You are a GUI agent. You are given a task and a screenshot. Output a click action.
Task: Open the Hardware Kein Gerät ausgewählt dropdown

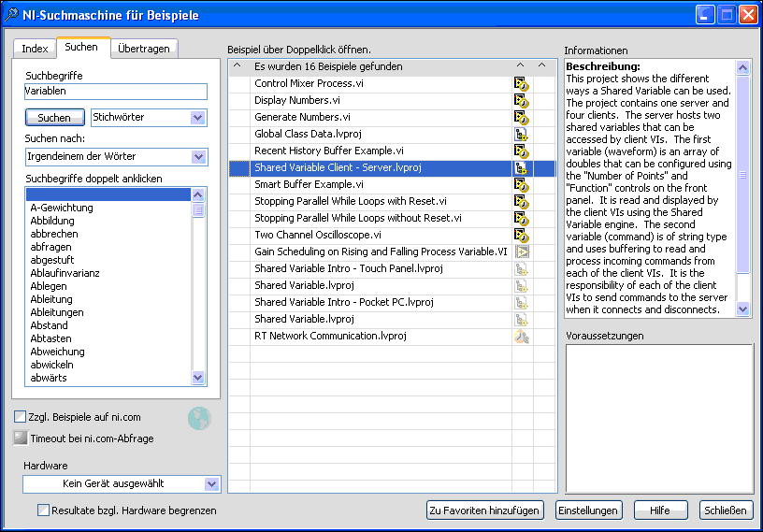pos(211,483)
